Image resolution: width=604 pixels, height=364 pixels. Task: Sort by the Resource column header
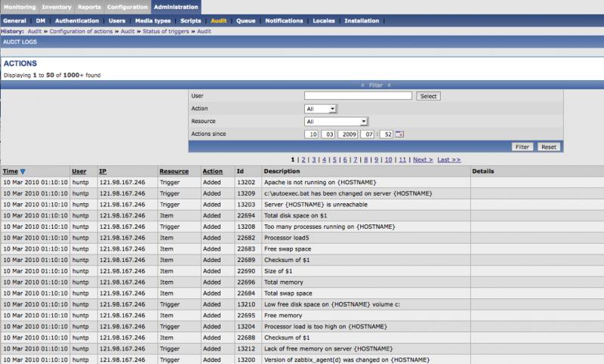click(x=174, y=171)
